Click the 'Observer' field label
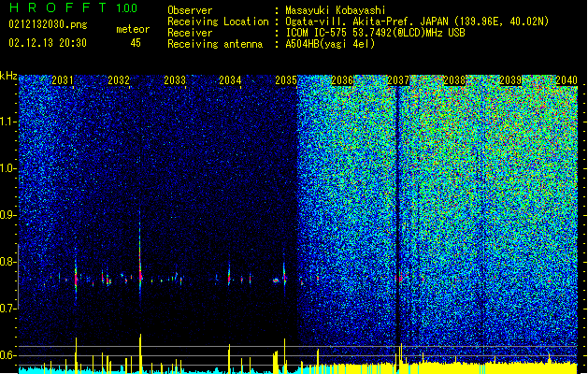This screenshot has width=588, height=374. click(190, 10)
